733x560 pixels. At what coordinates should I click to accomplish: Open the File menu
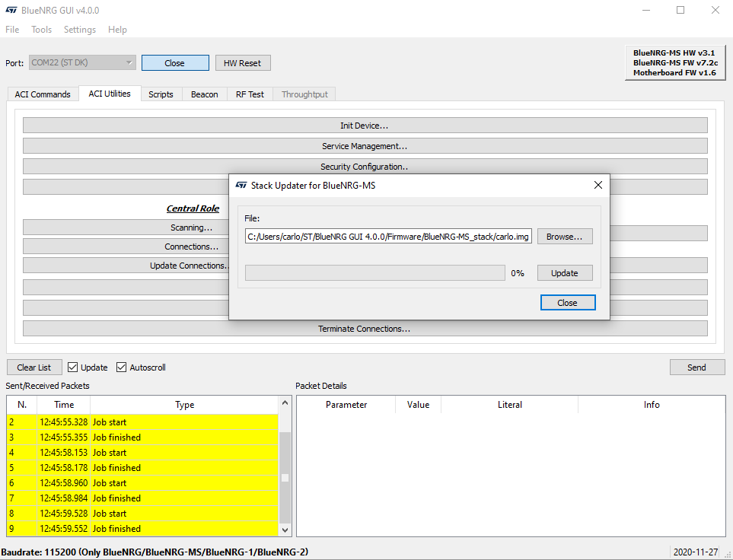[x=12, y=30]
